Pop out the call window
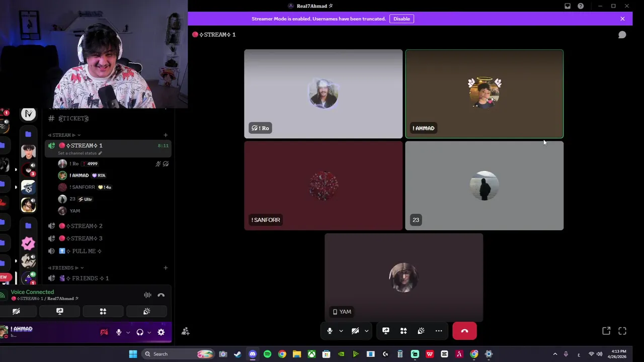Viewport: 644px width, 362px height. (x=606, y=331)
